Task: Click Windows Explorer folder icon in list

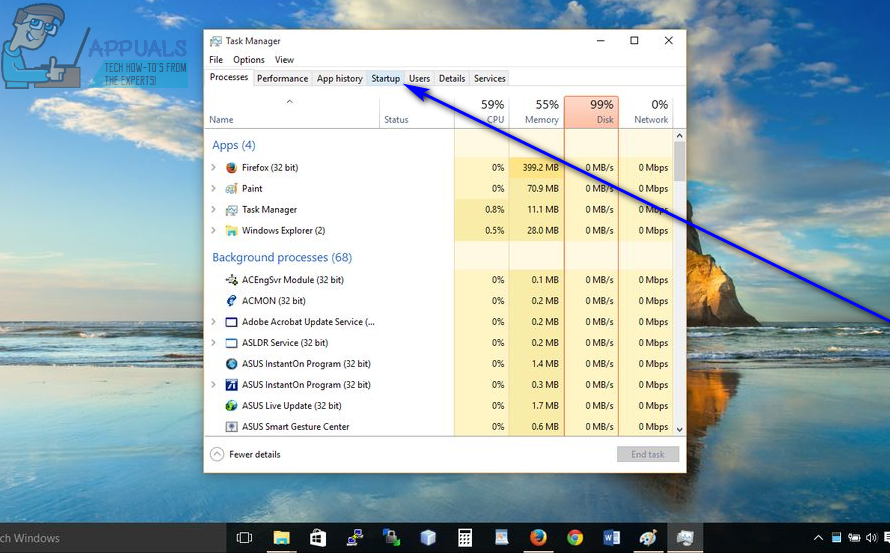Action: [231, 231]
